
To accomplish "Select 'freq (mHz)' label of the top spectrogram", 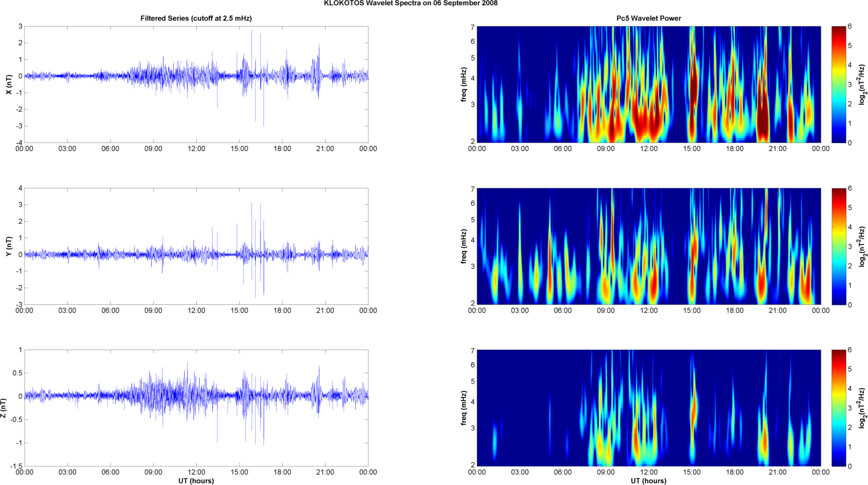I will (x=464, y=84).
